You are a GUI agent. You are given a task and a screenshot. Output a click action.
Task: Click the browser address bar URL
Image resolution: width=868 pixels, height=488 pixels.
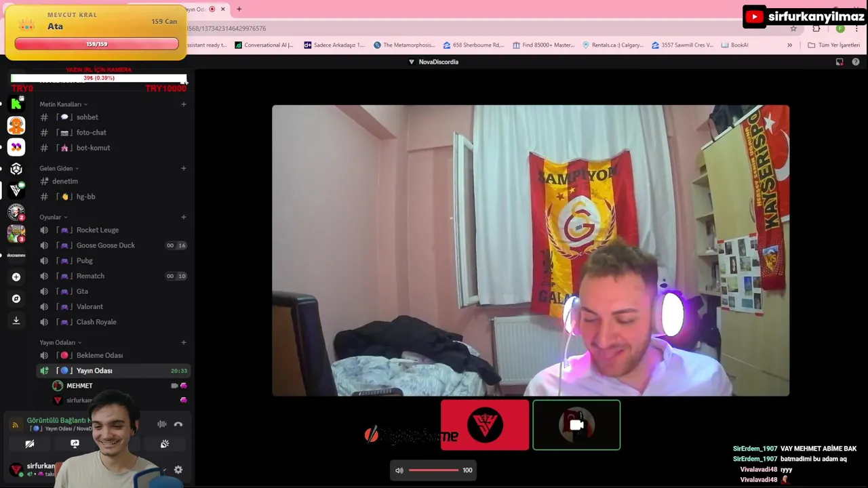pos(226,28)
